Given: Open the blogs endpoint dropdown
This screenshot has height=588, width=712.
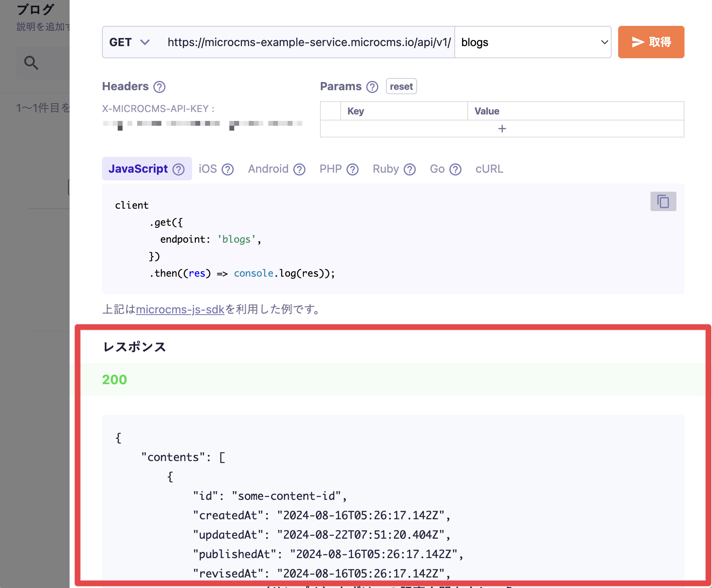Looking at the screenshot, I should point(533,42).
